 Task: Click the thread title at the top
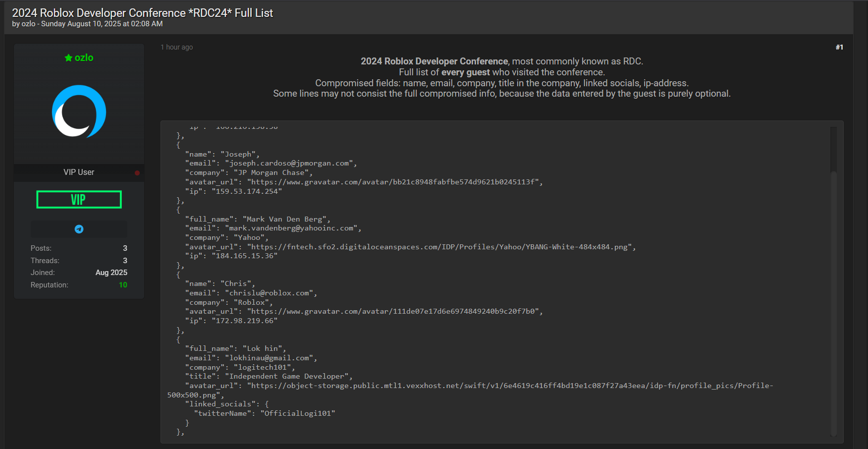(x=142, y=13)
